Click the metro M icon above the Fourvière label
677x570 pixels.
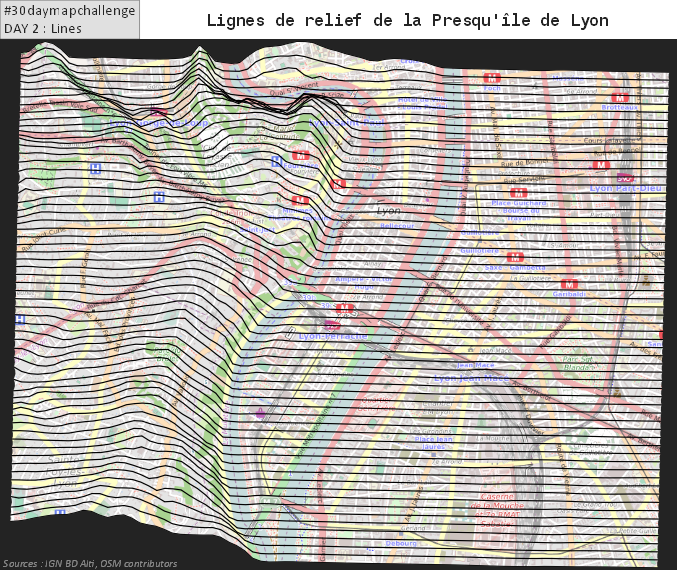[x=301, y=155]
